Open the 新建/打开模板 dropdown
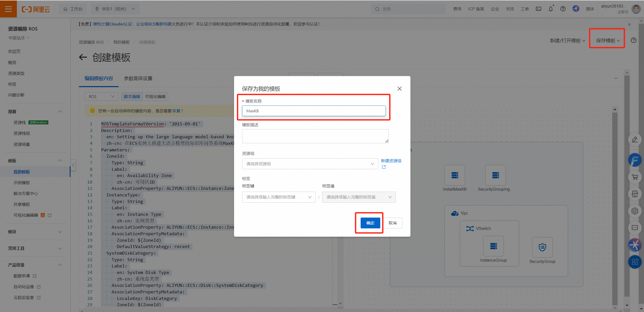 pos(567,41)
